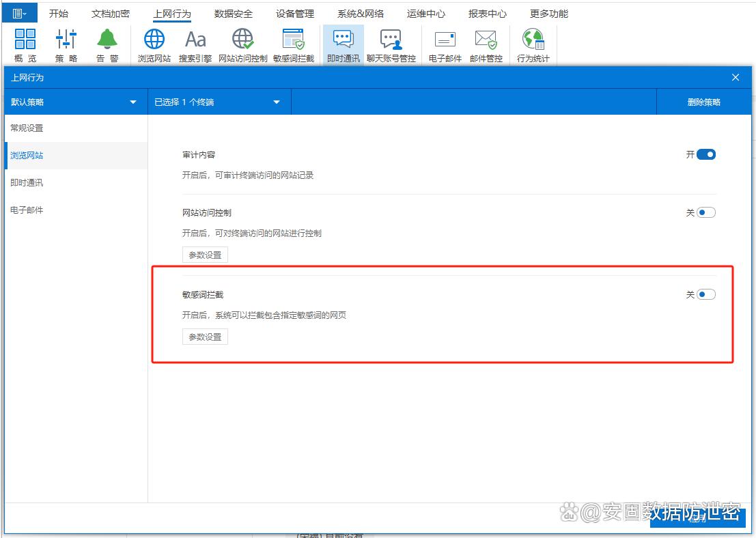The width and height of the screenshot is (756, 538).
Task: Enable the 网站访问控制 switch
Action: point(705,213)
